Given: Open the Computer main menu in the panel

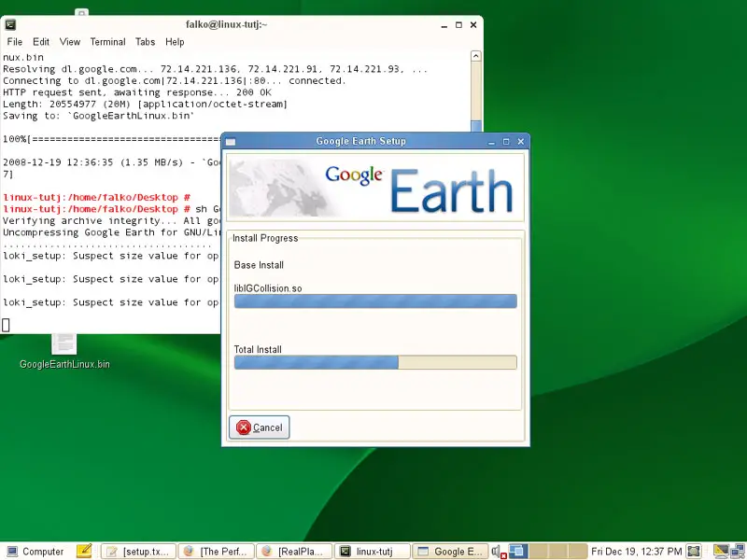Looking at the screenshot, I should 35,552.
